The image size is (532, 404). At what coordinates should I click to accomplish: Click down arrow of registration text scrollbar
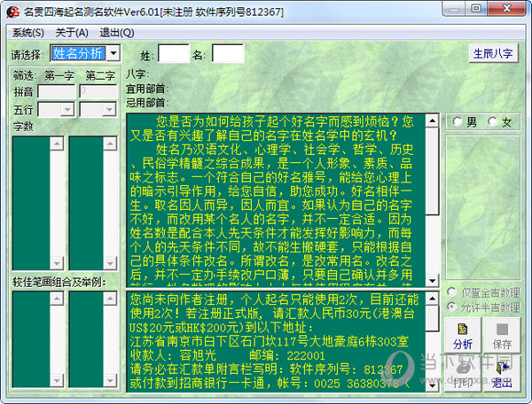(x=433, y=385)
